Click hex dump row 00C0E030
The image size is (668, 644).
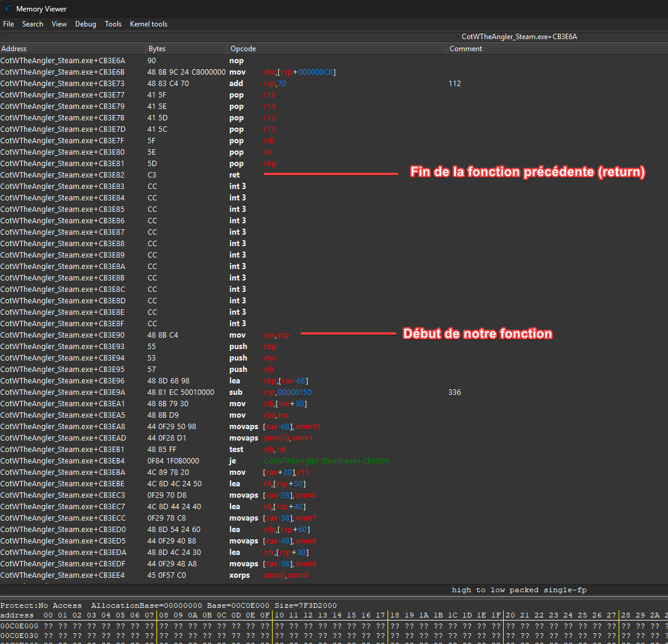(x=334, y=636)
